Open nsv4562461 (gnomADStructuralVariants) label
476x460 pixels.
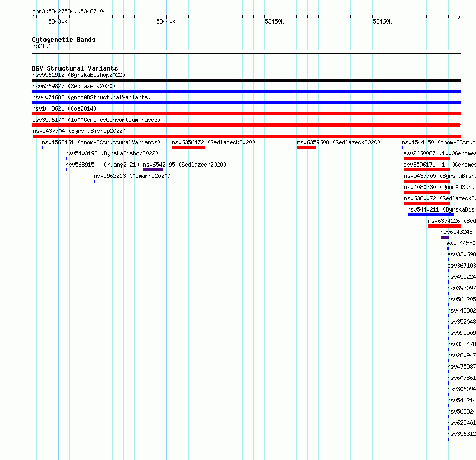pos(101,142)
